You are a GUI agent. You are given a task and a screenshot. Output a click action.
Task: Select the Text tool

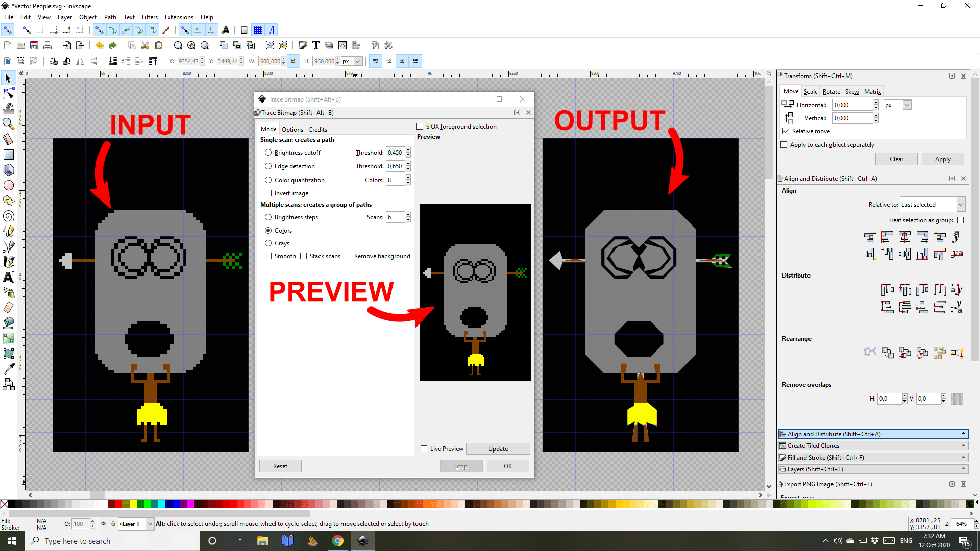tap(8, 277)
